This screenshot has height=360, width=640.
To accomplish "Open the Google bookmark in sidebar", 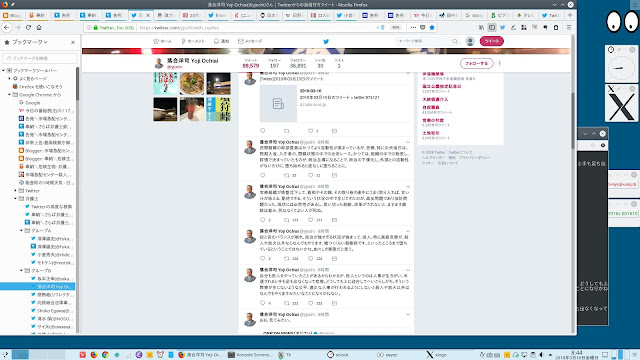I will click(x=29, y=102).
